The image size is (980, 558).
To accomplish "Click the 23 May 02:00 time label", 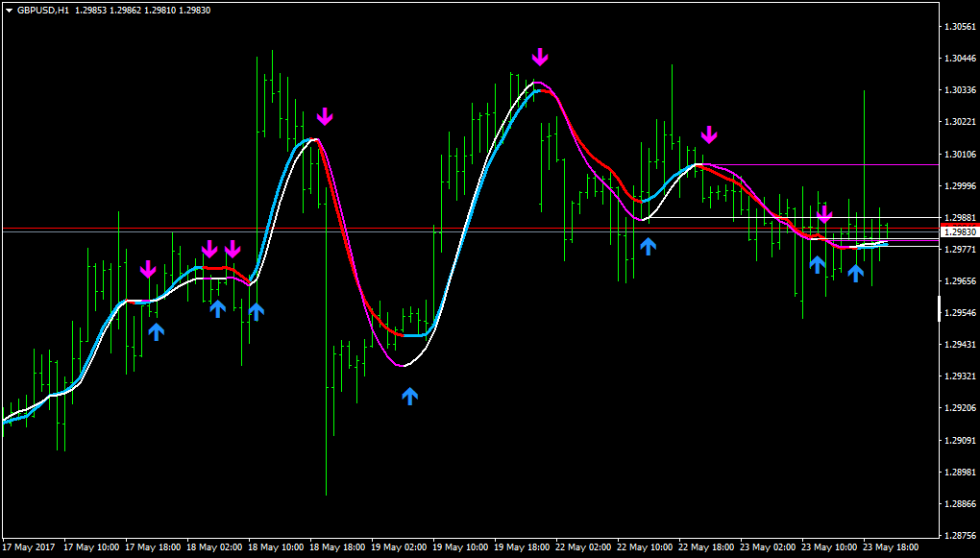I will pyautogui.click(x=768, y=546).
